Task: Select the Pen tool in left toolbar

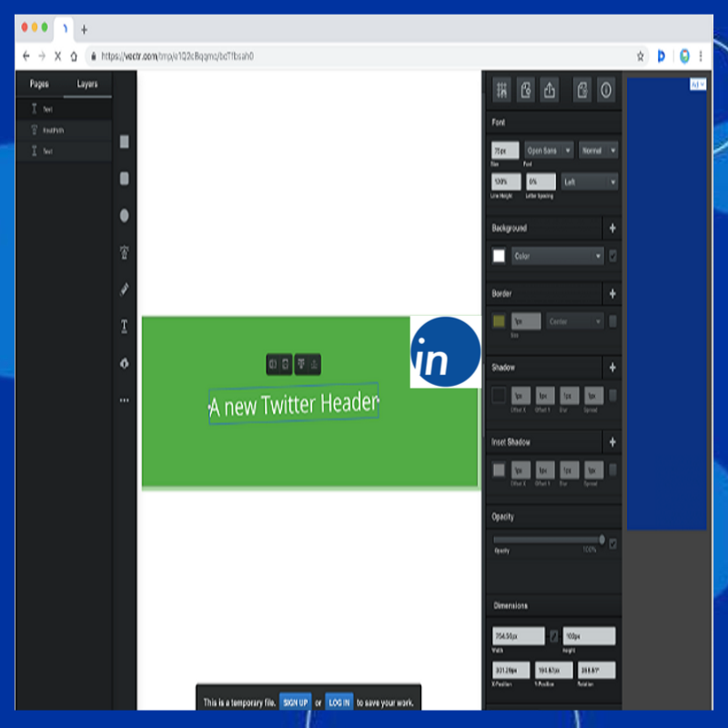Action: click(124, 252)
